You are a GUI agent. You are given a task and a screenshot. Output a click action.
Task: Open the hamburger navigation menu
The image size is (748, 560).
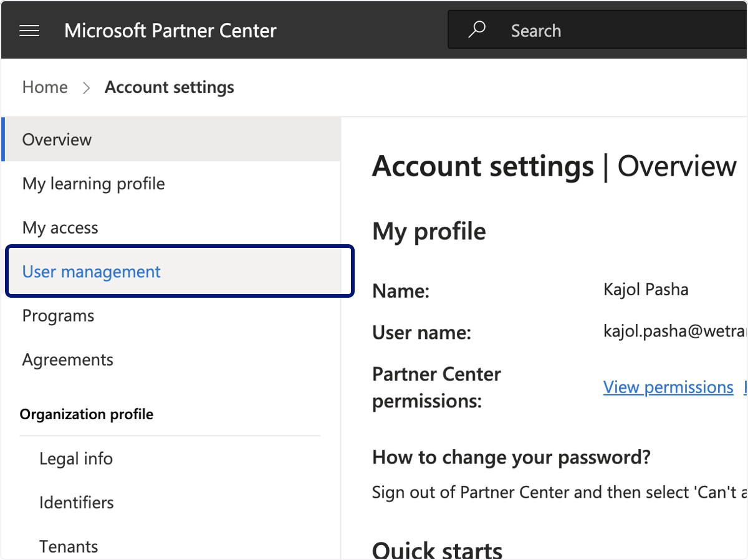pyautogui.click(x=29, y=31)
